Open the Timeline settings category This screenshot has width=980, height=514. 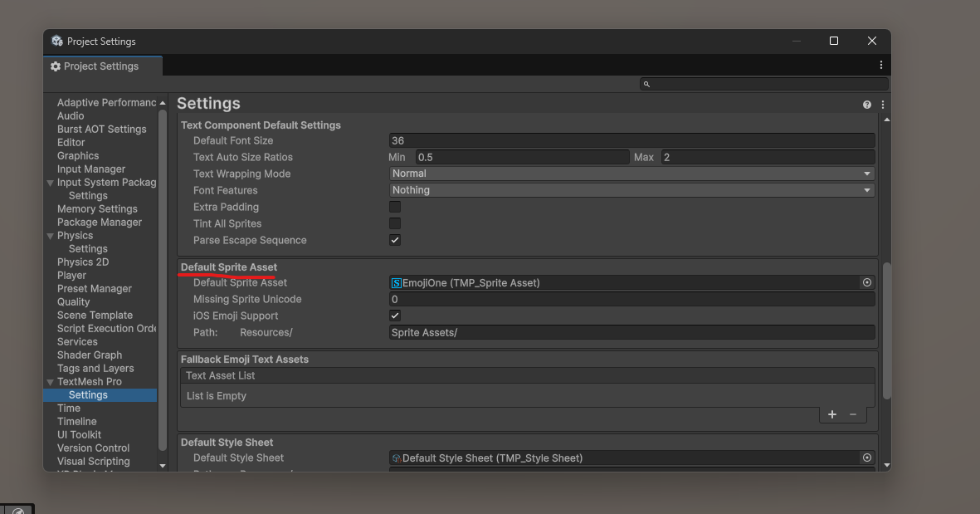[77, 422]
